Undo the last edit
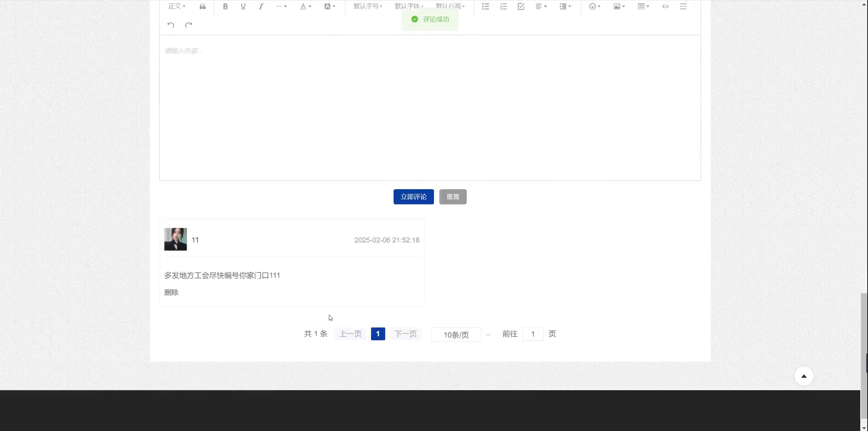The image size is (868, 431). [171, 25]
